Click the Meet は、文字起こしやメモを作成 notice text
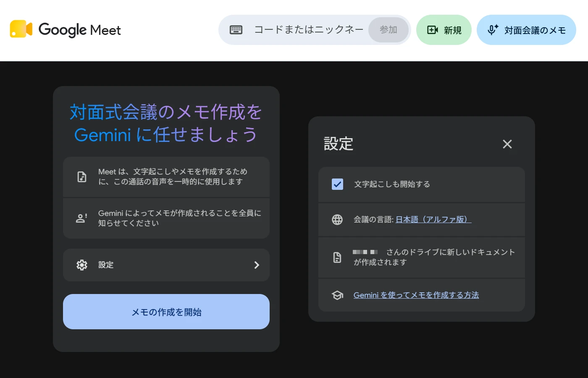588x378 pixels. [173, 177]
